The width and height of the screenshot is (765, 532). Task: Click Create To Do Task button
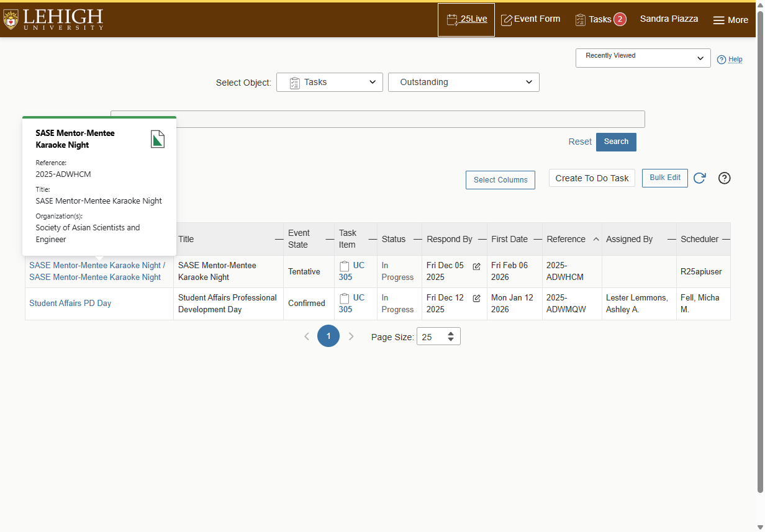[x=592, y=178]
